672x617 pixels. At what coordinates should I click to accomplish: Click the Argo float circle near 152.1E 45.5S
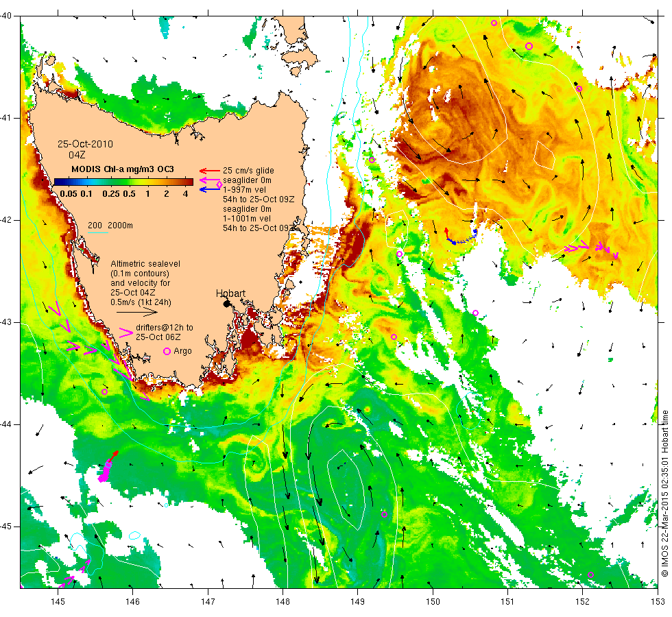pyautogui.click(x=590, y=575)
